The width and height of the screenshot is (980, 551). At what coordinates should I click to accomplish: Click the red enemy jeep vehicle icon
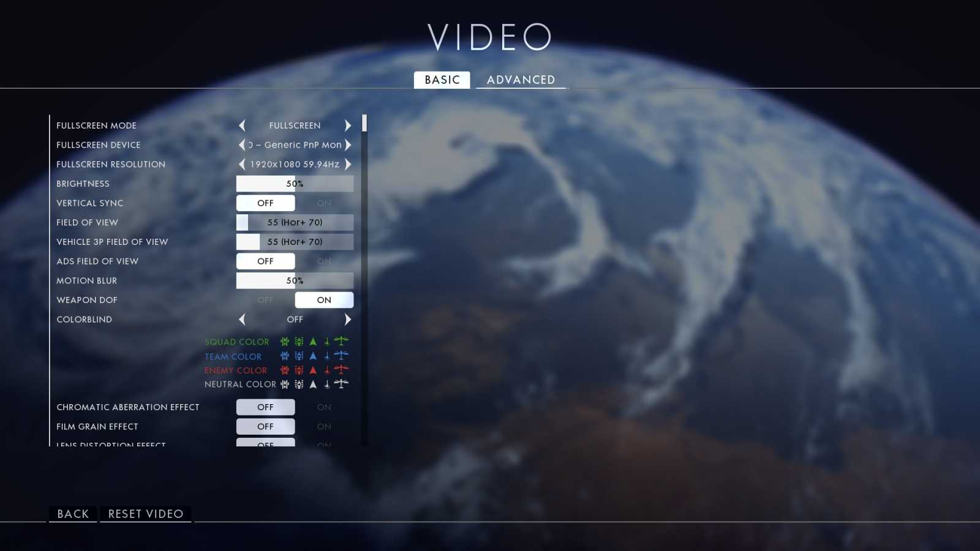pyautogui.click(x=285, y=370)
